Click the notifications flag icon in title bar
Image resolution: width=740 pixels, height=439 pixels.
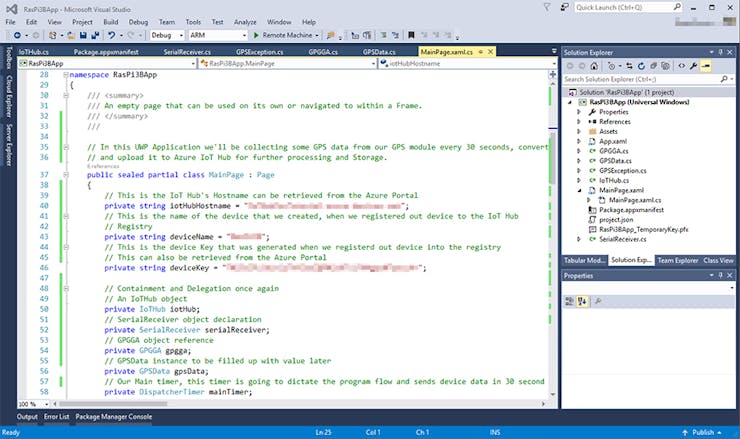[547, 8]
